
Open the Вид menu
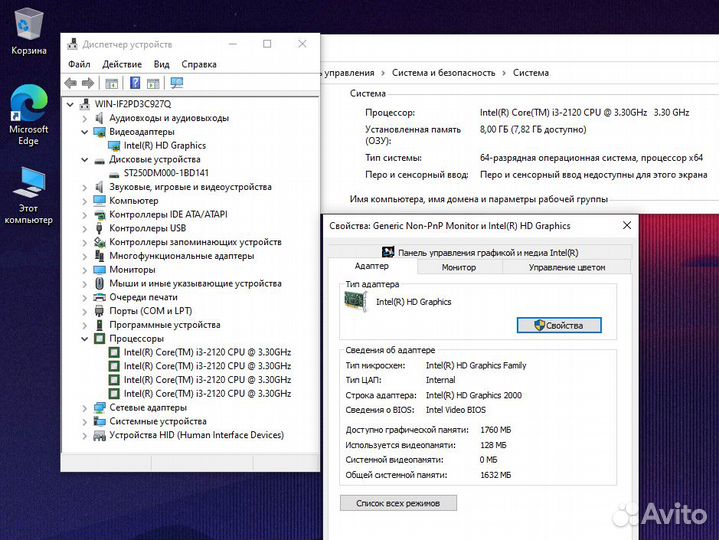161,64
